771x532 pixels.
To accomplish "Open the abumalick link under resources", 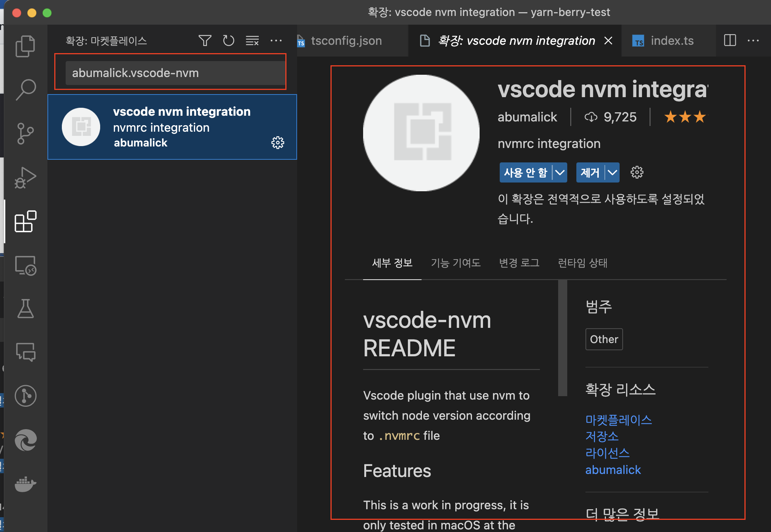I will click(613, 470).
